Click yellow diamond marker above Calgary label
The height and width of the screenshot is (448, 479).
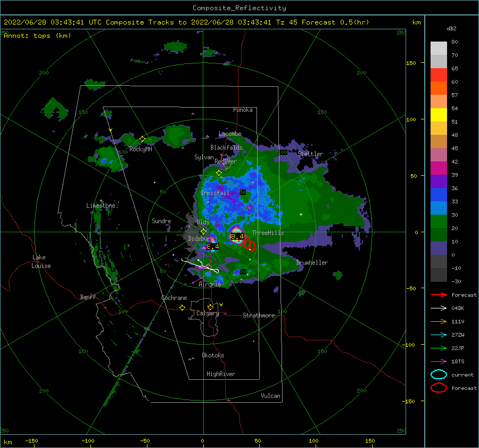210,307
